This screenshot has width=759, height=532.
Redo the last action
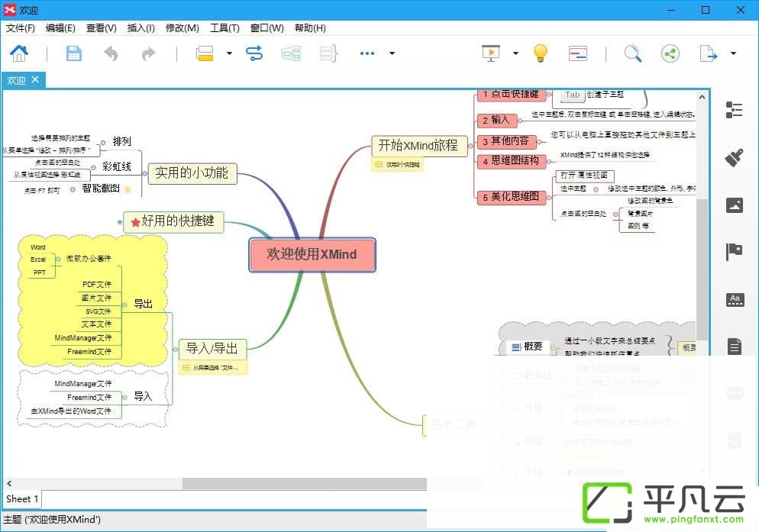(x=149, y=53)
